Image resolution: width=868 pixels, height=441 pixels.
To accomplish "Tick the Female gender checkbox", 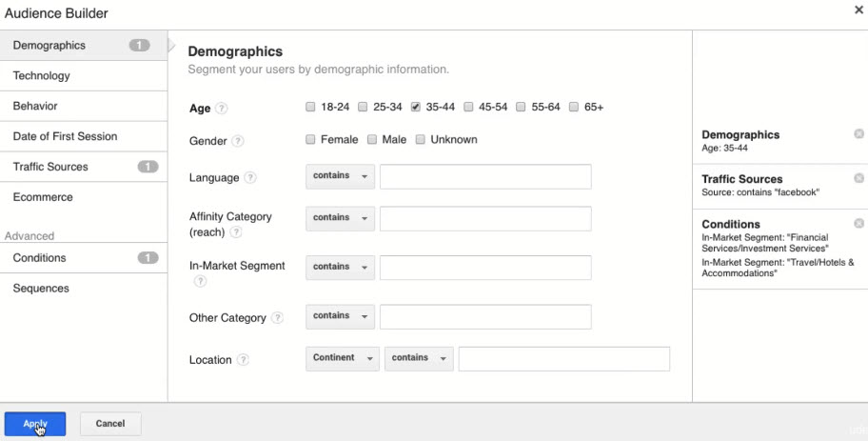I will point(310,140).
